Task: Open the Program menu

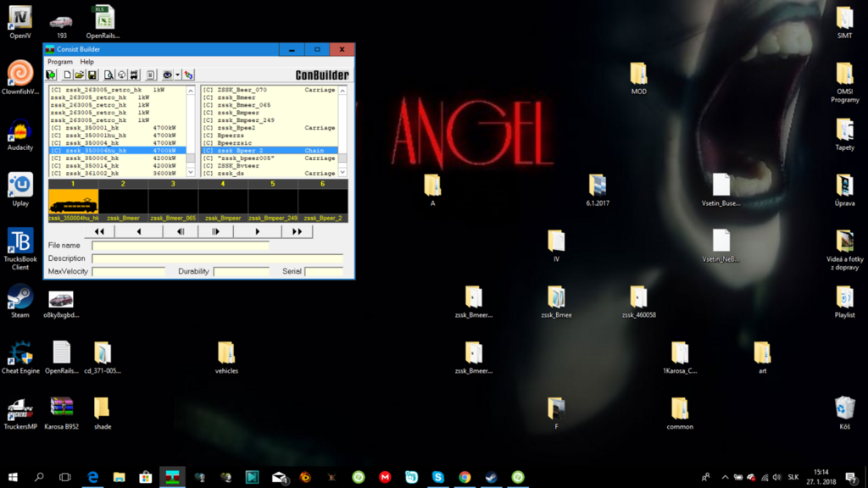Action: (x=59, y=62)
